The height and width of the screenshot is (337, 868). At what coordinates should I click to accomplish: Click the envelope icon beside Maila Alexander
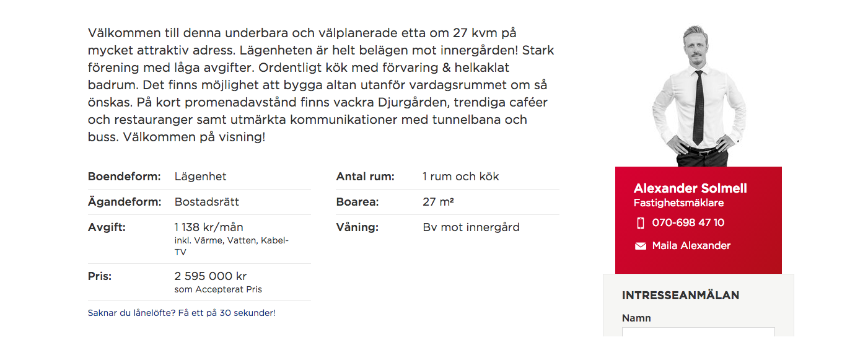641,246
